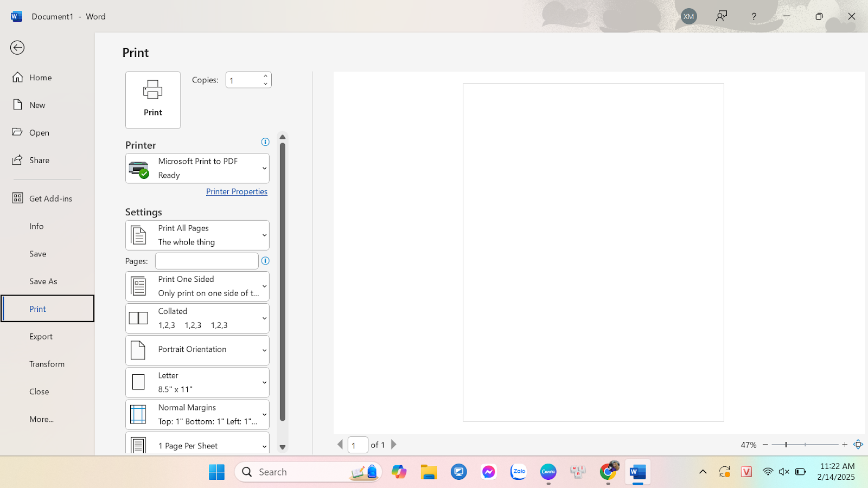The image size is (868, 488).
Task: Decrease copies with the down spinner arrow
Action: pos(266,84)
